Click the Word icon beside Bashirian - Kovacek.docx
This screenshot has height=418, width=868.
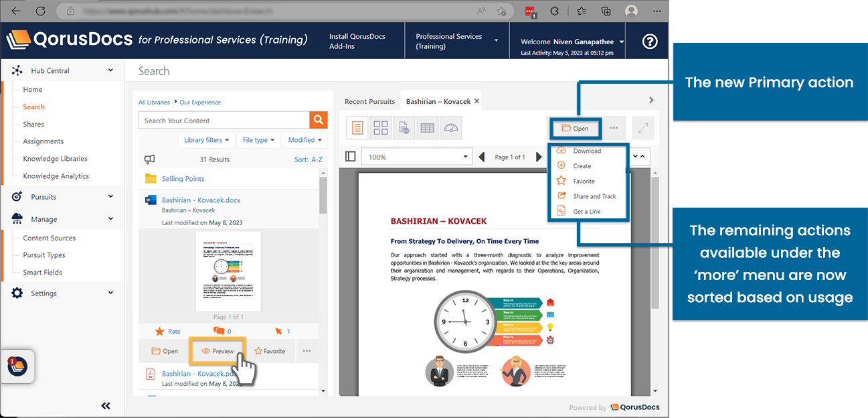pyautogui.click(x=150, y=200)
